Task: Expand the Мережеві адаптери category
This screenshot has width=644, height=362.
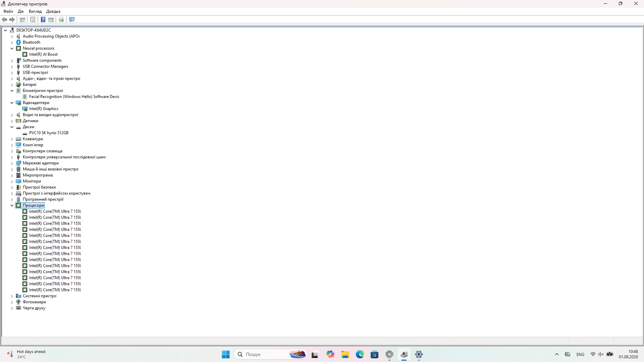Action: (12, 163)
